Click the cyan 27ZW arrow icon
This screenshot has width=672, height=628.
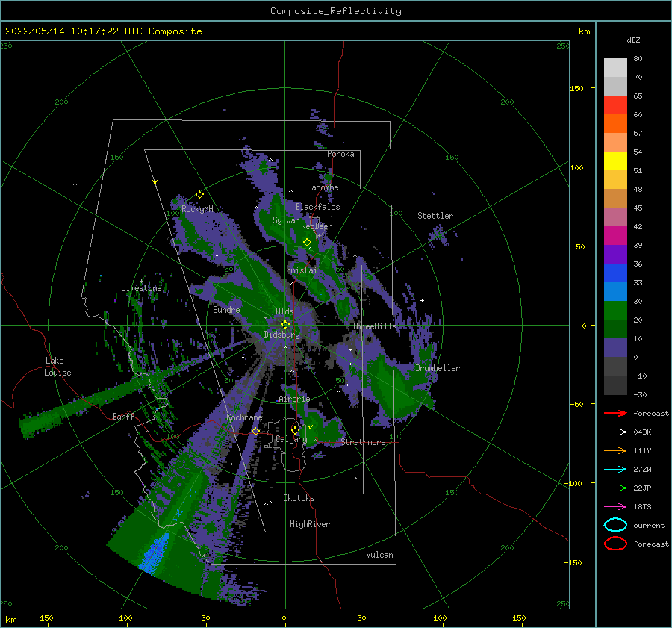[x=615, y=470]
